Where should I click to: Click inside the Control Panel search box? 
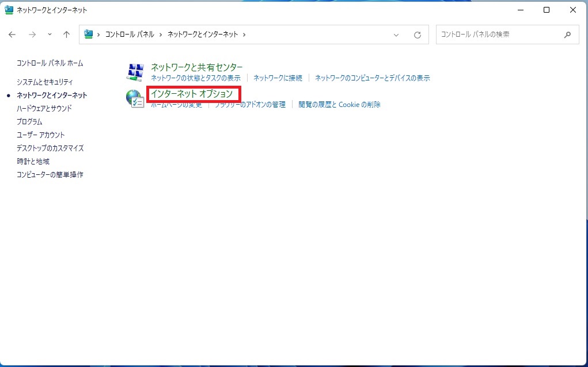point(495,35)
